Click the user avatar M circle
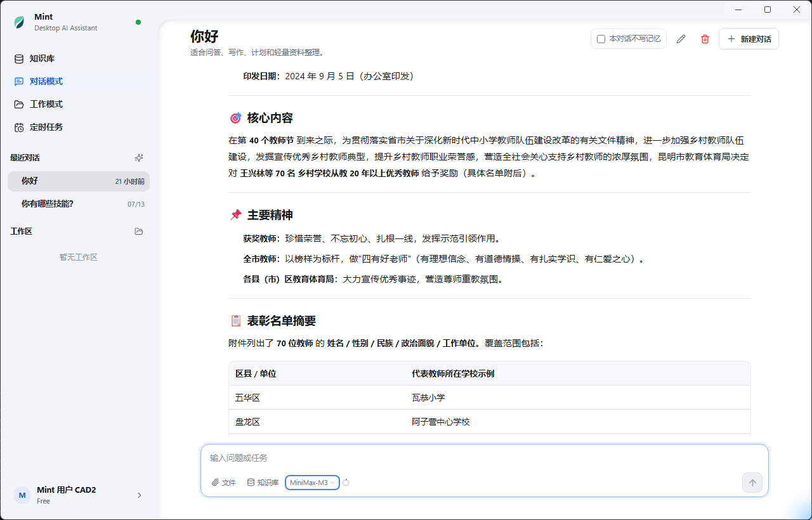 (22, 495)
